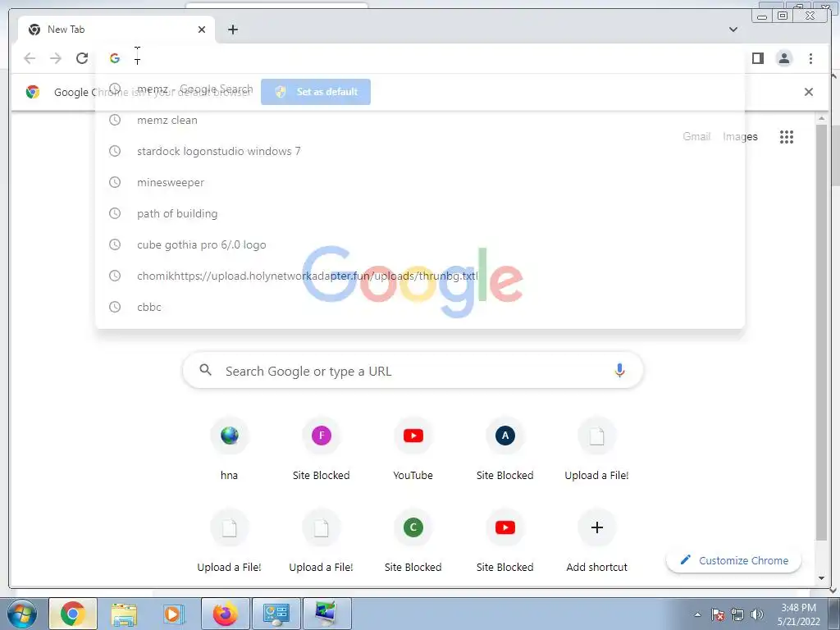The width and height of the screenshot is (840, 630).
Task: Select the chomikhttps upload.holynetworkadapter suggestion
Action: [419, 276]
